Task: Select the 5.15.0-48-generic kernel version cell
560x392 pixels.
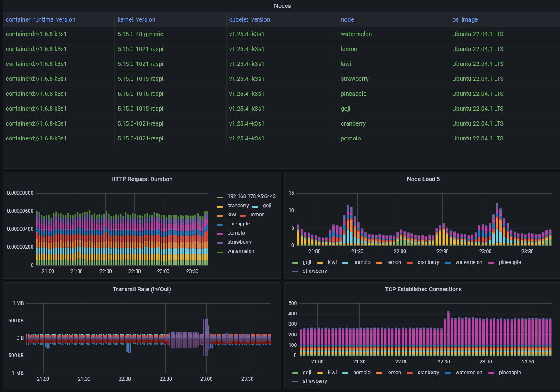Action: tap(140, 34)
